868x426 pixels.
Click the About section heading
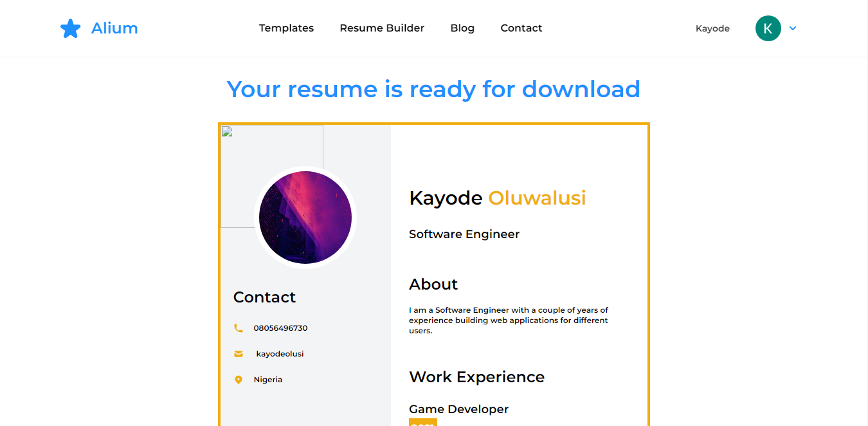tap(433, 284)
